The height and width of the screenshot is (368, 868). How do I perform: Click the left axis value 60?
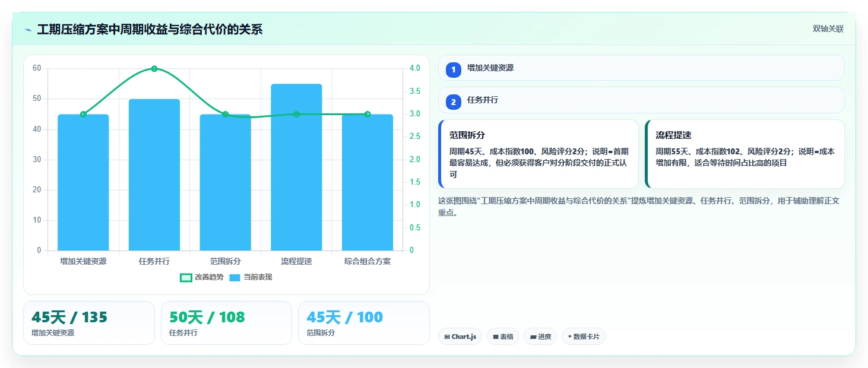coord(37,68)
